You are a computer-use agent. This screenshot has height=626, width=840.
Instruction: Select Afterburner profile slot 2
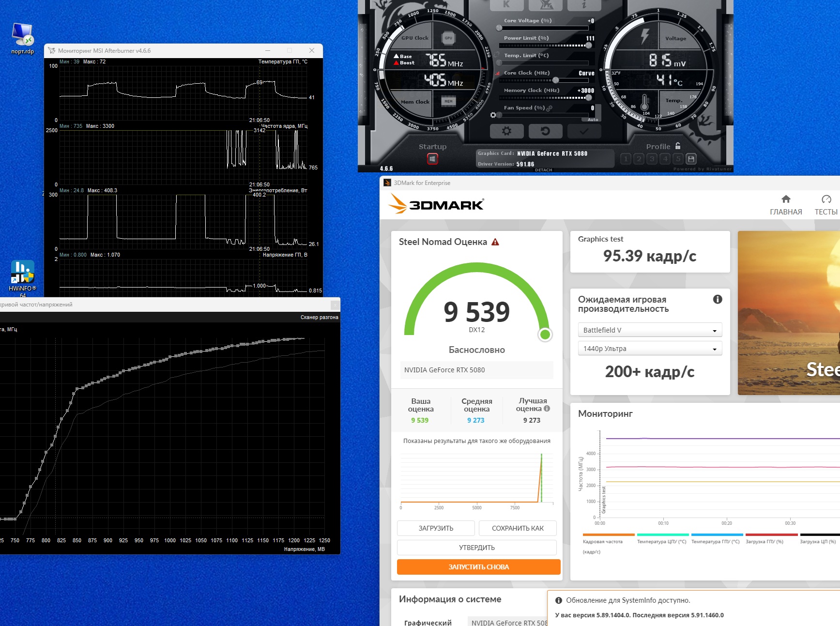click(x=639, y=159)
